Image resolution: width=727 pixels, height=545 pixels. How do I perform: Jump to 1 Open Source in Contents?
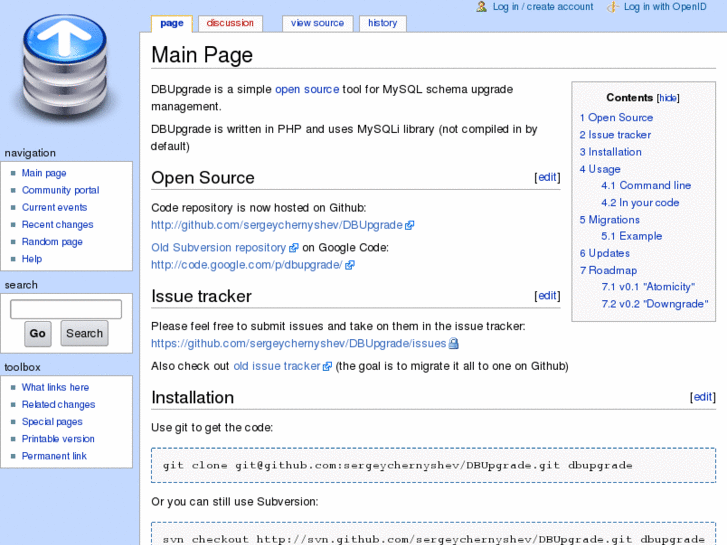tap(616, 118)
